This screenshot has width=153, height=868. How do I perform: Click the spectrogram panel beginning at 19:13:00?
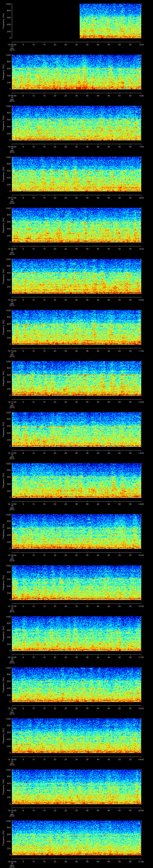click(x=77, y=481)
